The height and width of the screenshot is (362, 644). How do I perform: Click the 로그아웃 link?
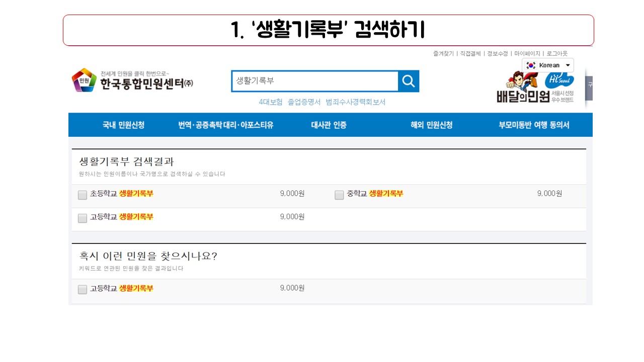(x=557, y=53)
